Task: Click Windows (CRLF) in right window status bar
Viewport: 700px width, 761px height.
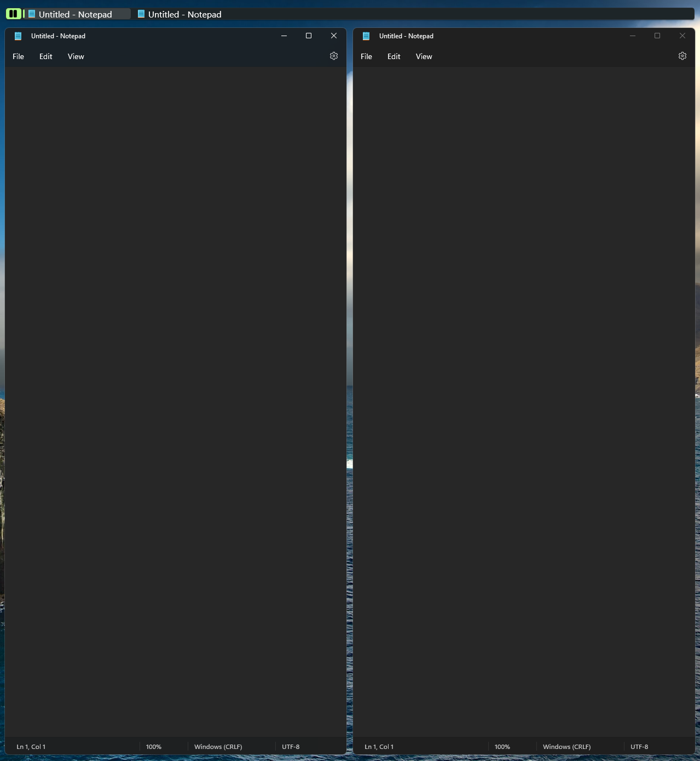Action: point(567,747)
